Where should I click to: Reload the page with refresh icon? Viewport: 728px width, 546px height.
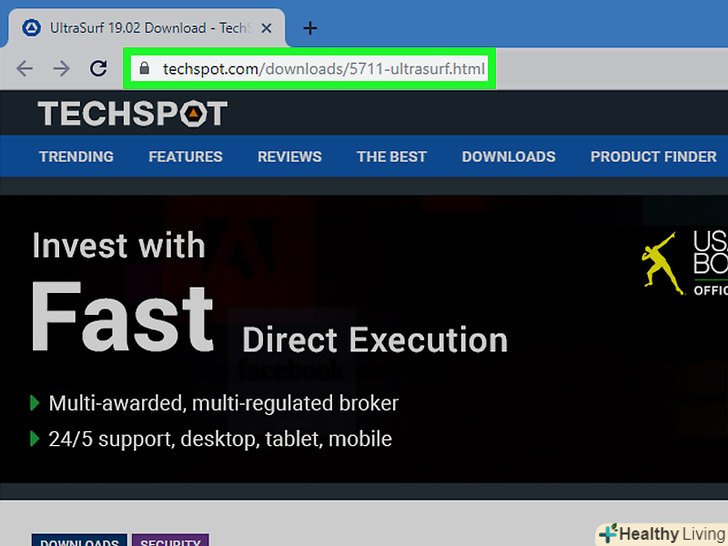[98, 68]
